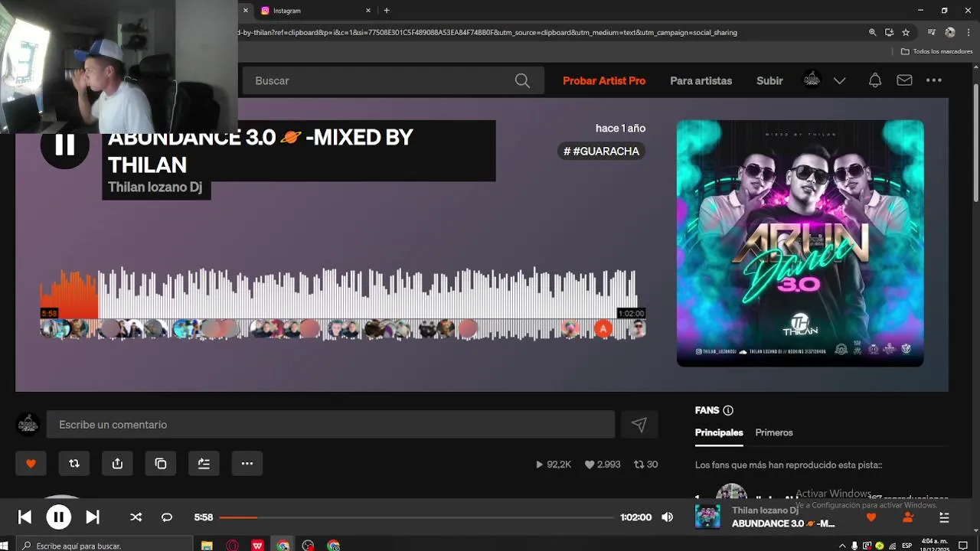Click Subir upload link

click(769, 80)
